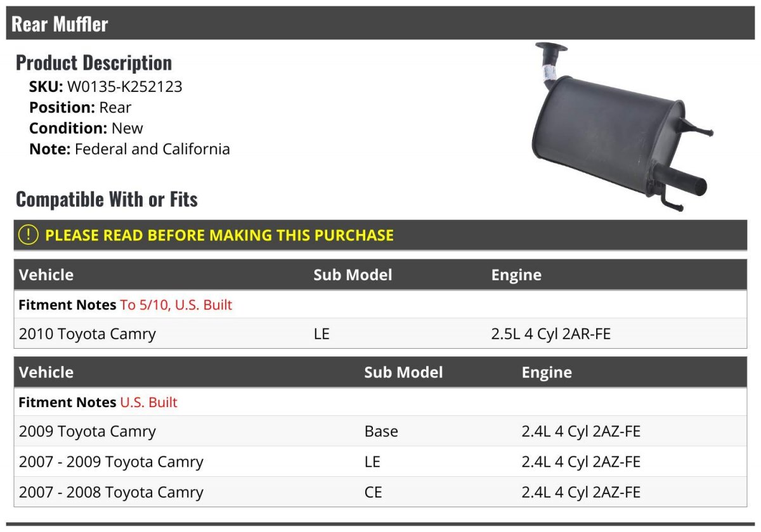The image size is (761, 532).
Task: Click the second table's Engine column header
Action: point(547,373)
